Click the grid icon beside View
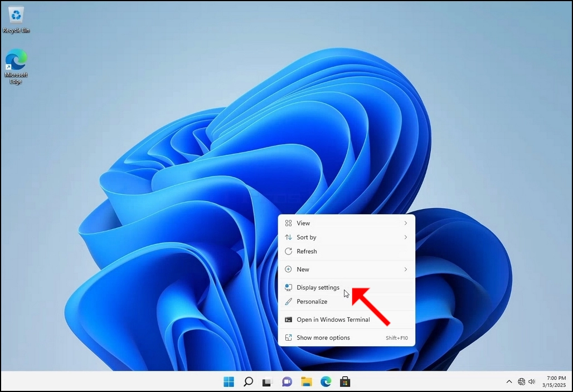 pos(288,223)
